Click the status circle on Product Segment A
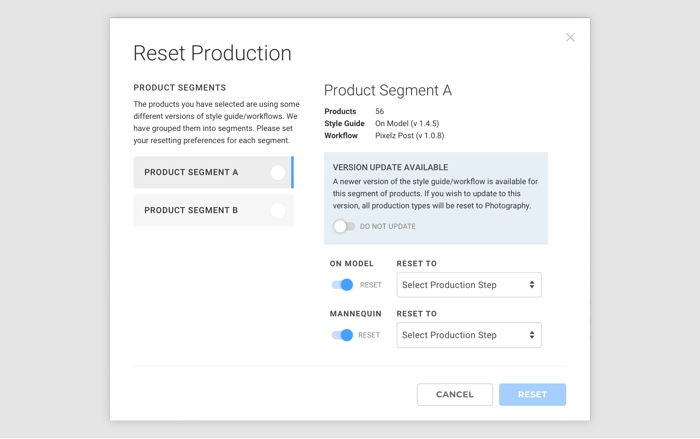Viewport: 700px width, 439px height. click(x=277, y=172)
